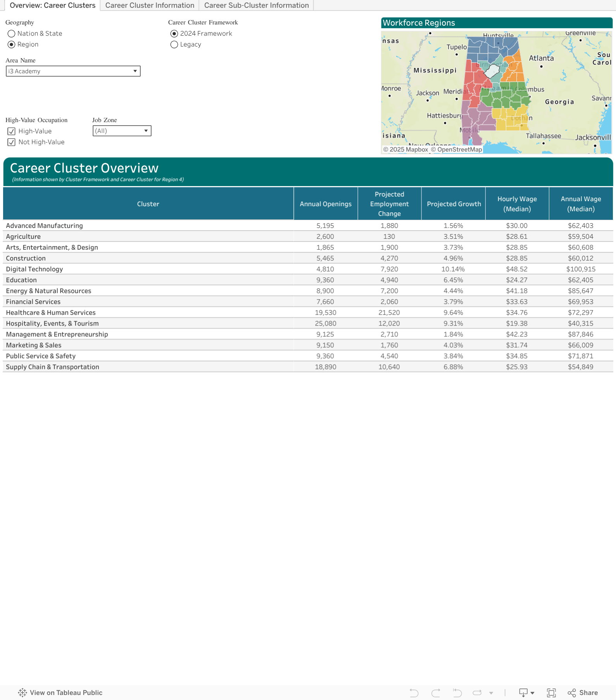The height and width of the screenshot is (700, 616).
Task: Select 2024 Framework radio button
Action: pos(174,34)
